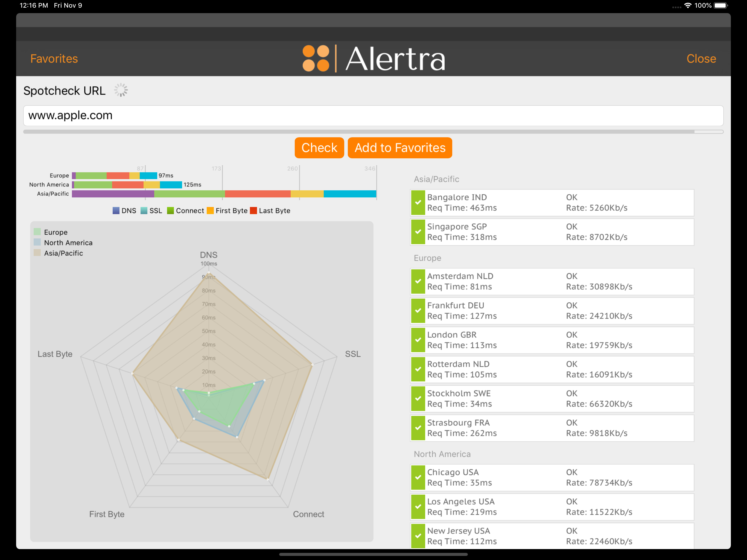Toggle Last Byte legend swatch
747x560 pixels.
pyautogui.click(x=253, y=211)
